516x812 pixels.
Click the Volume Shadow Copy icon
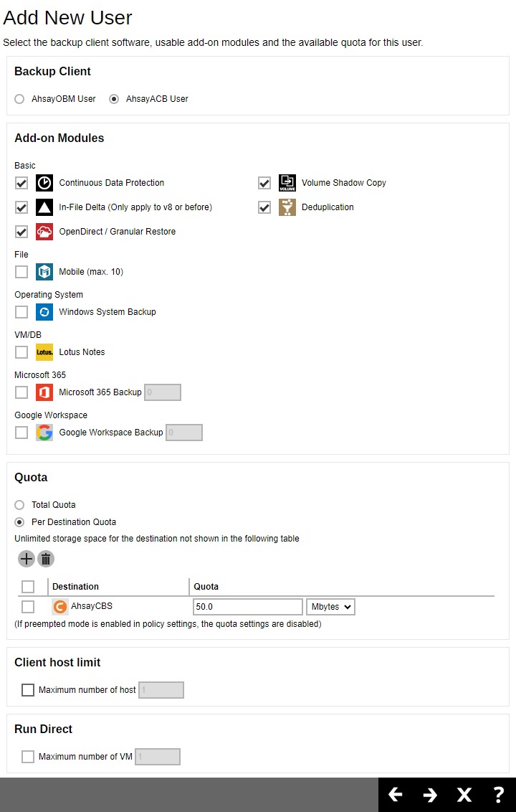287,183
